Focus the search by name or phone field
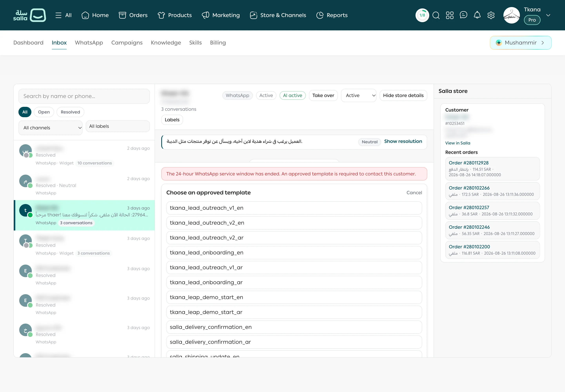Image resolution: width=565 pixels, height=392 pixels. pos(84,96)
